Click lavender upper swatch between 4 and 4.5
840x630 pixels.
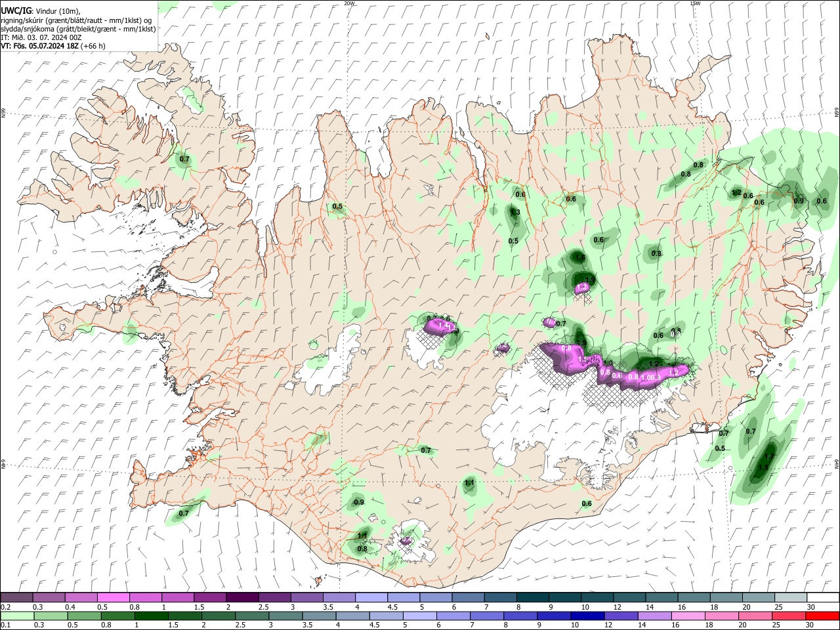click(371, 597)
